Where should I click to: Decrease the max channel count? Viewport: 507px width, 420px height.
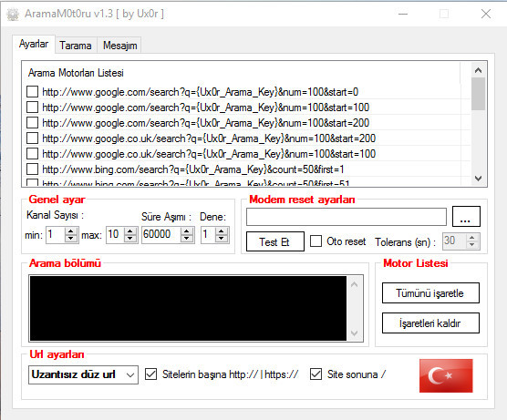tap(130, 239)
